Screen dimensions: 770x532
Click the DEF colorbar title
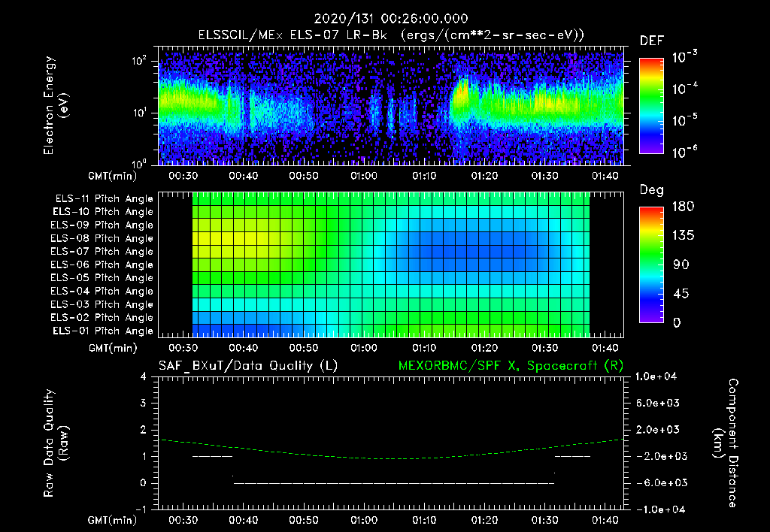pos(652,41)
